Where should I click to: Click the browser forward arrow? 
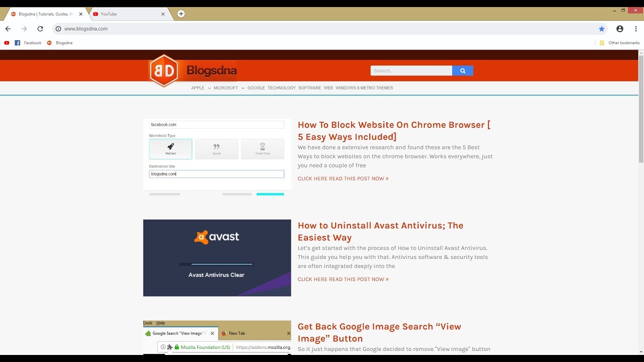[24, 29]
